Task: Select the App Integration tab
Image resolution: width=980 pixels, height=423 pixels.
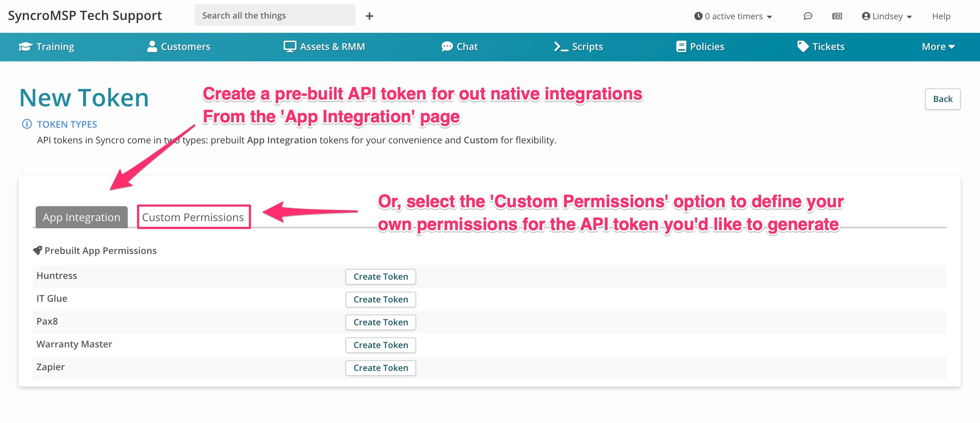Action: pyautogui.click(x=82, y=217)
